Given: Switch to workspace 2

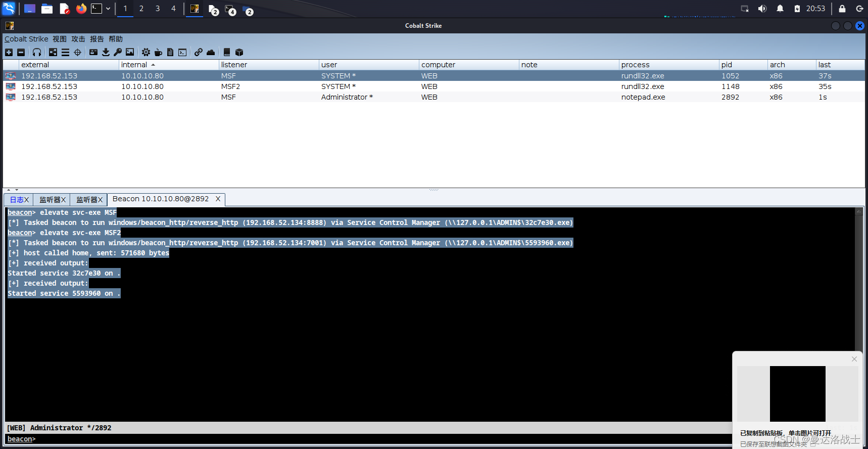Looking at the screenshot, I should (x=141, y=9).
